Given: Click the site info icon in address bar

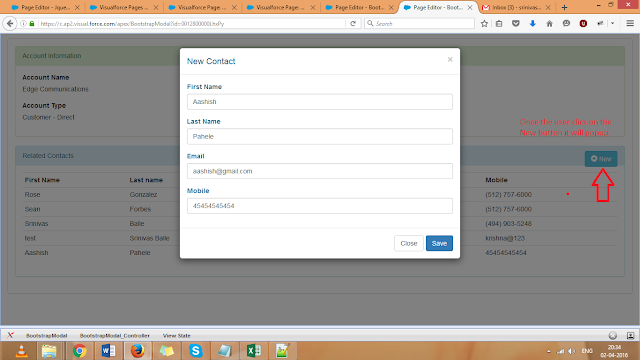Looking at the screenshot, I should (x=23, y=24).
